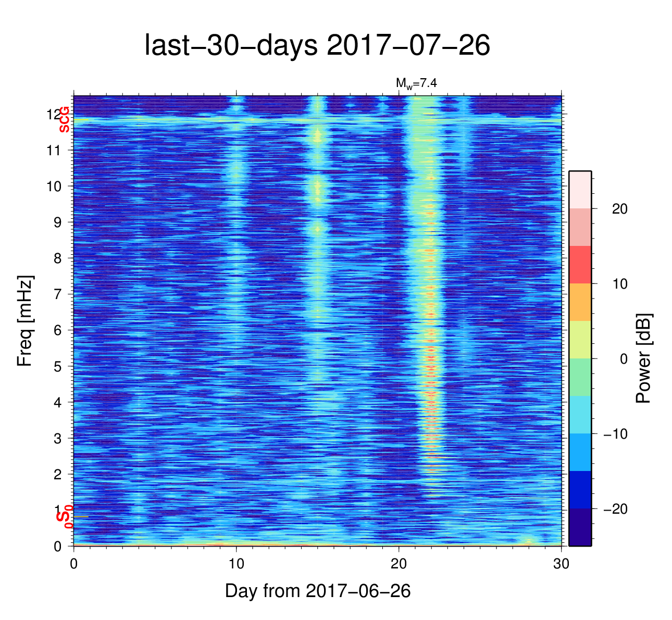672x620 pixels.
Task: Click the colorbar tick label '-20'
Action: click(615, 509)
